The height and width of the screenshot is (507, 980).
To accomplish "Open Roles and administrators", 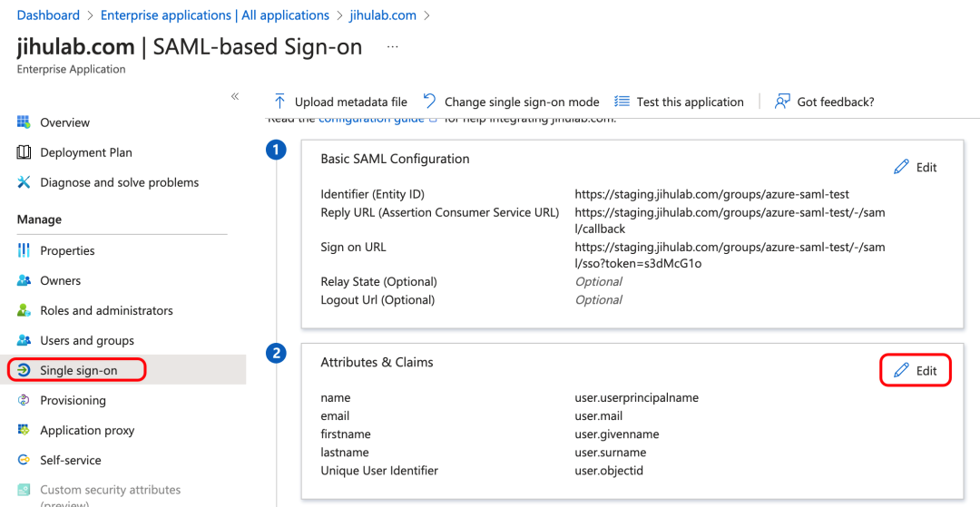I will point(106,310).
